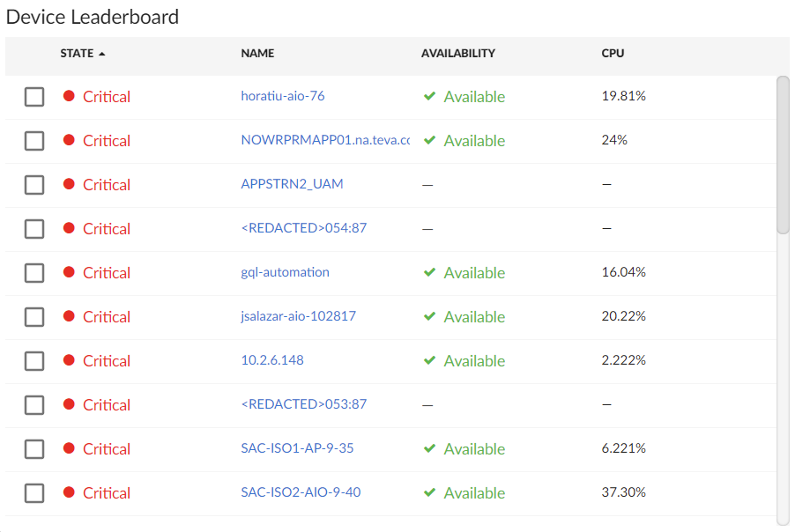Image resolution: width=795 pixels, height=532 pixels.
Task: Click green checkmark in SAC-ISO2-AIO-9-40 row
Action: (430, 492)
